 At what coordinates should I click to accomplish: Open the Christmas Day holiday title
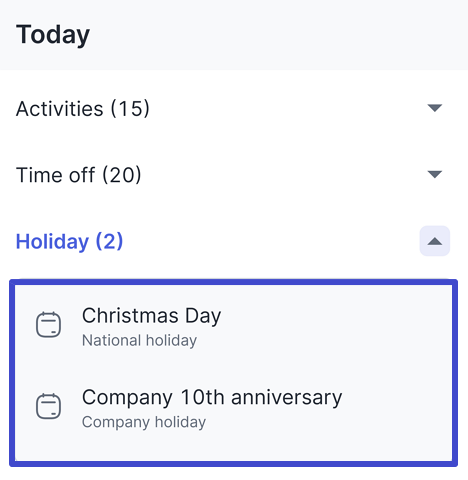coord(151,315)
